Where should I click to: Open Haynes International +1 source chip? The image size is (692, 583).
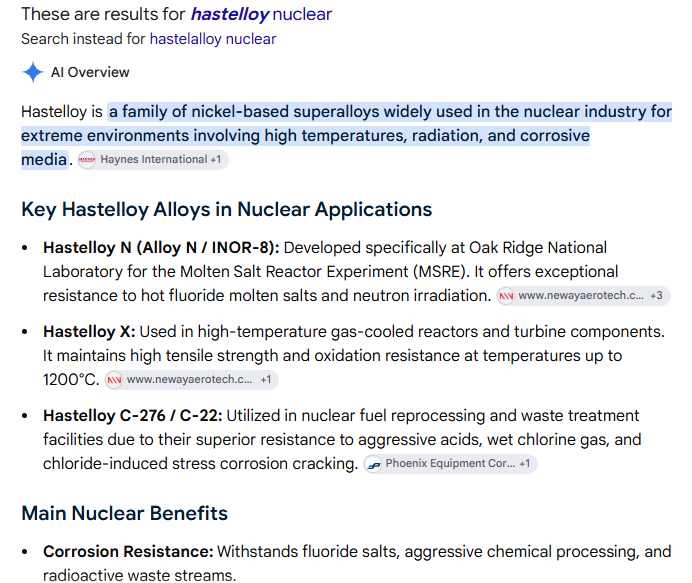[x=153, y=160]
